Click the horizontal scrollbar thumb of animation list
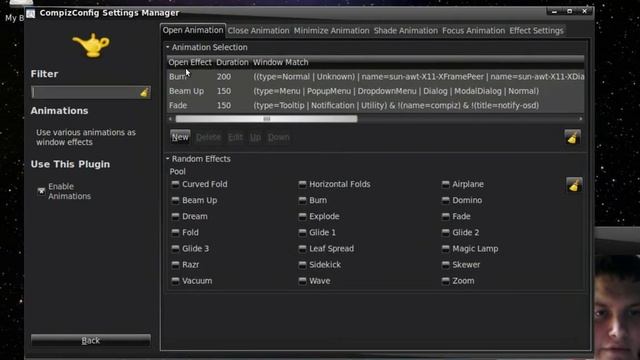This screenshot has height=360, width=640. 266,119
